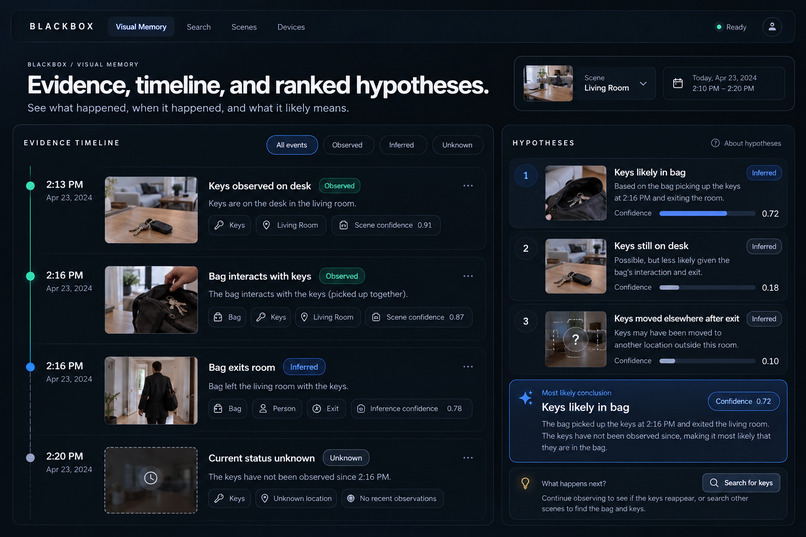Screen dimensions: 806x537
Task: Switch to the Visual Memory tab
Action: [141, 27]
